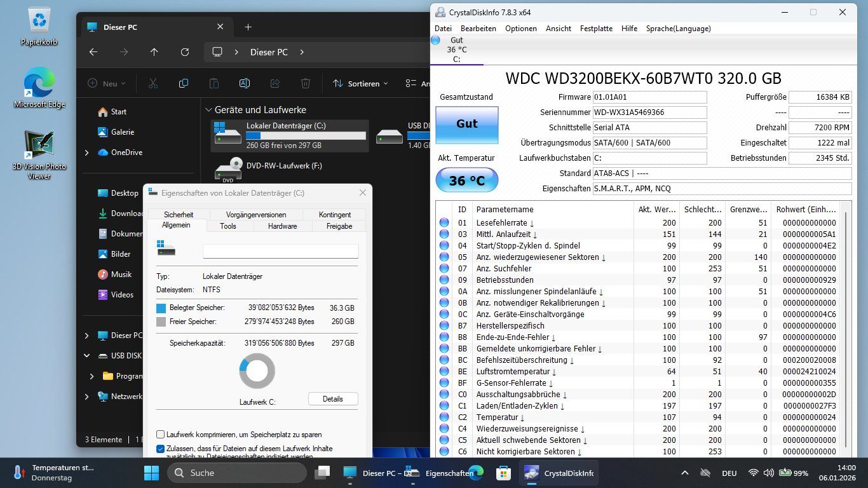Go back in the Dieser PC Explorer window
The image size is (868, 488).
(93, 52)
